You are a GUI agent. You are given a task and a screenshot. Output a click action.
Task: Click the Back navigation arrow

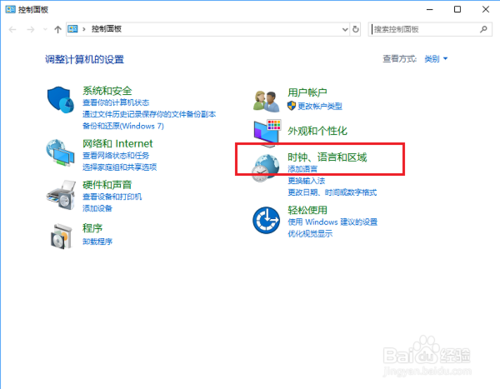13,30
